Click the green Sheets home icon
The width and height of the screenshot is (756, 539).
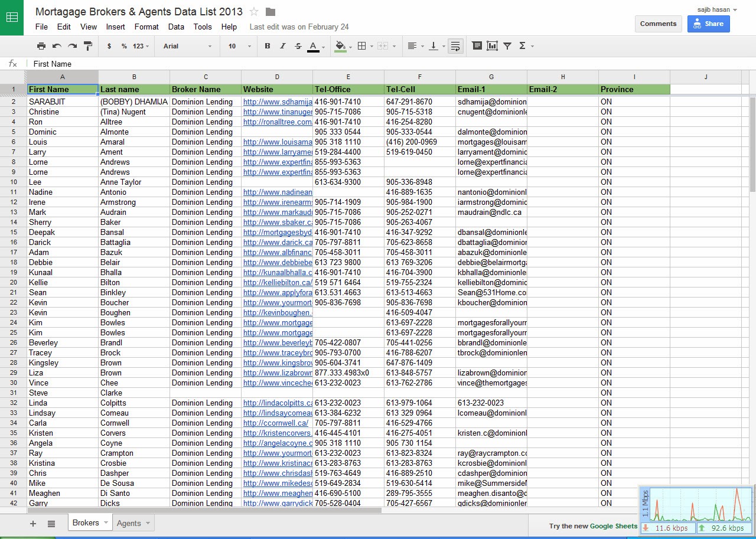coord(12,17)
